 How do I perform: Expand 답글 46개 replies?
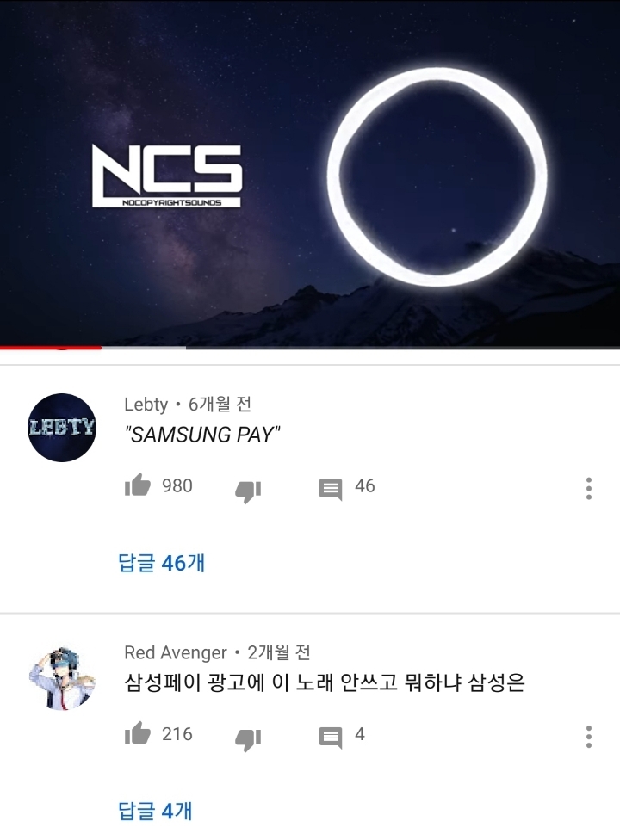(x=161, y=563)
